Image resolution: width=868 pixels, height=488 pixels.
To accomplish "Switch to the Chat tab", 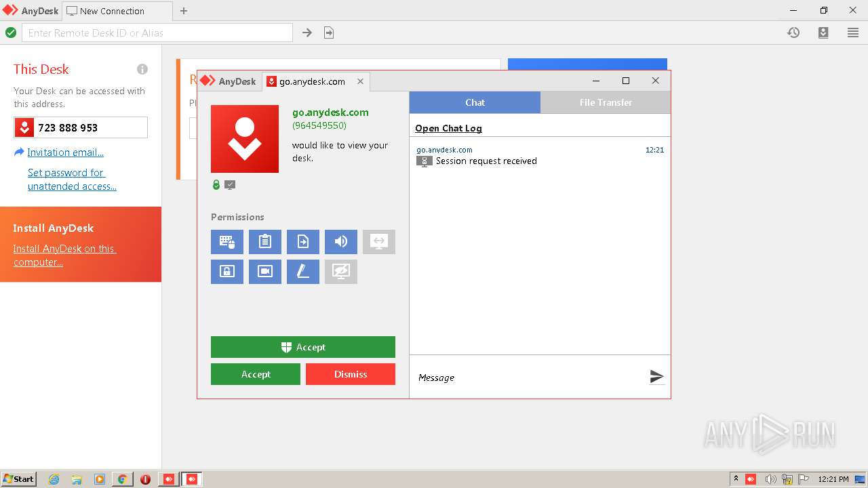I will pyautogui.click(x=475, y=102).
